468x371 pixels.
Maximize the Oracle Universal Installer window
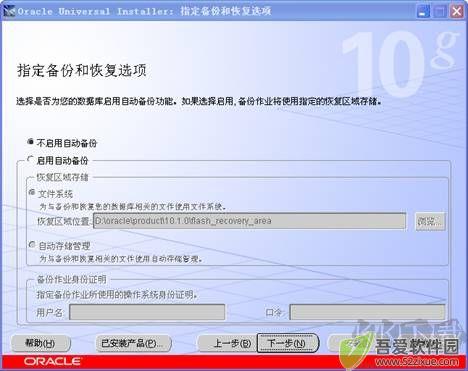(x=440, y=12)
